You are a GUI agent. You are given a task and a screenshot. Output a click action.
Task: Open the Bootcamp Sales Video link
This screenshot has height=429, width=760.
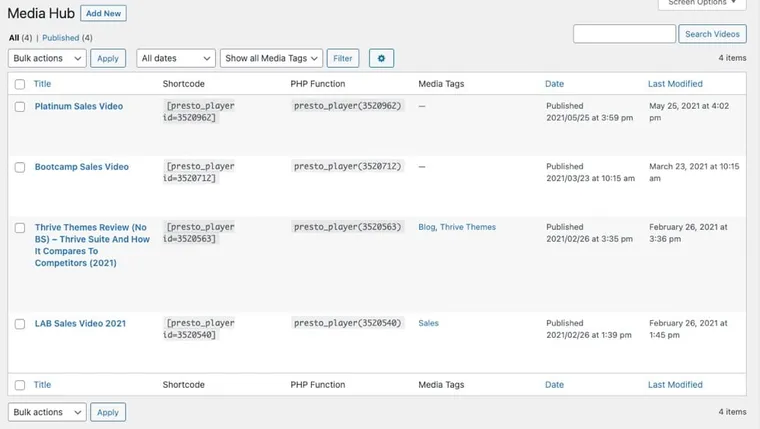coord(81,167)
